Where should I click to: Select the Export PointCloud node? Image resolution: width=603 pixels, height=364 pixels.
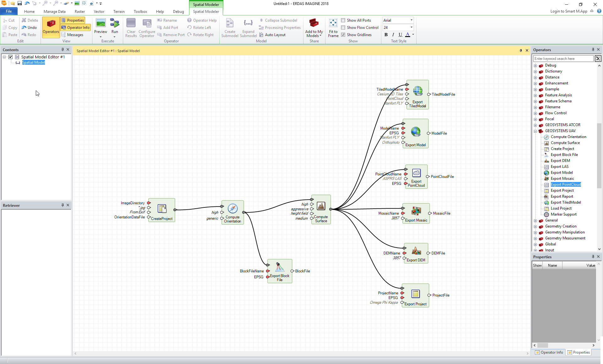pyautogui.click(x=416, y=177)
